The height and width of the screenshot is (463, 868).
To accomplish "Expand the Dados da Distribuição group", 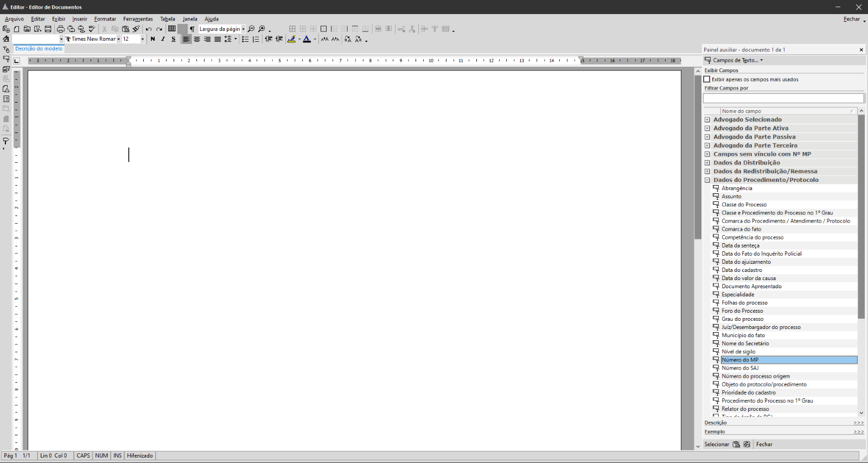I will point(707,162).
